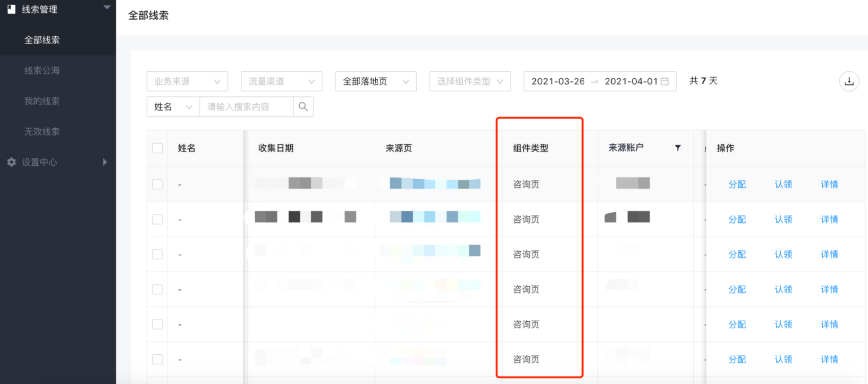Click the 组件类型 column header

(x=530, y=148)
